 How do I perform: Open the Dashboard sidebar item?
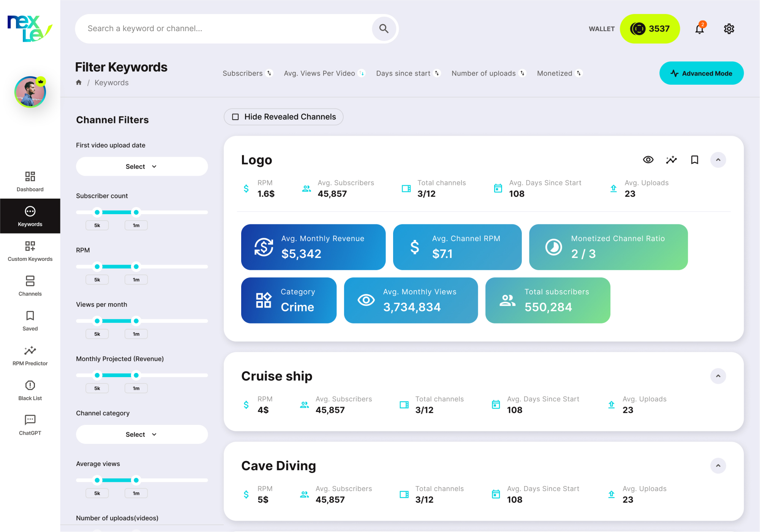[30, 182]
